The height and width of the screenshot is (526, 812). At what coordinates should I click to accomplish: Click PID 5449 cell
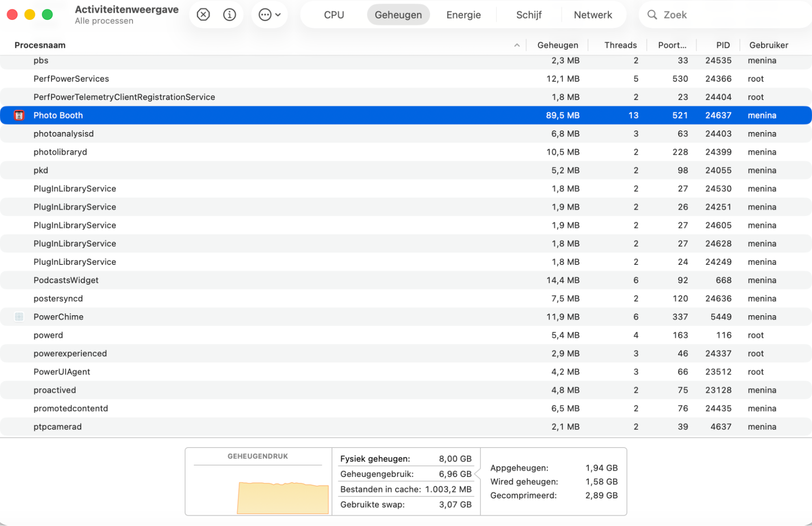(721, 317)
